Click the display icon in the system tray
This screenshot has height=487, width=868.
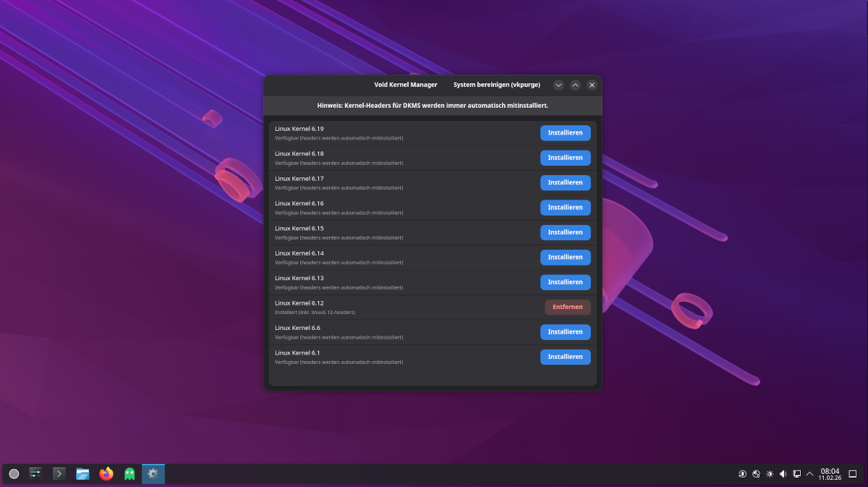[x=796, y=473]
